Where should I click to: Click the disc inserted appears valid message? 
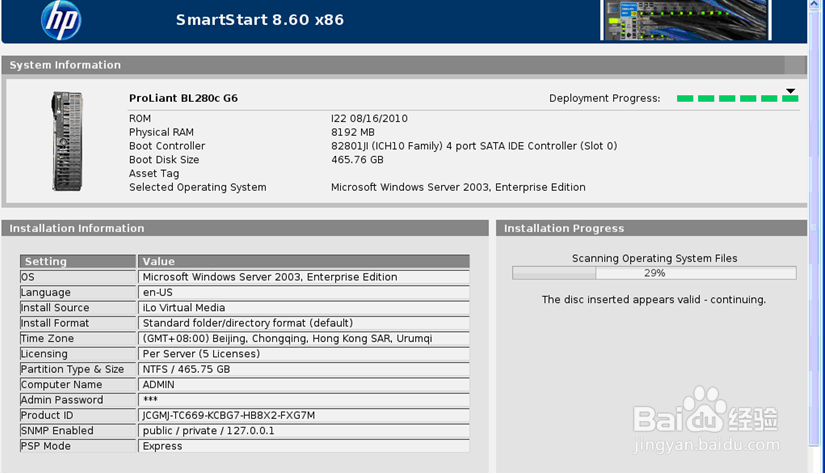[654, 299]
